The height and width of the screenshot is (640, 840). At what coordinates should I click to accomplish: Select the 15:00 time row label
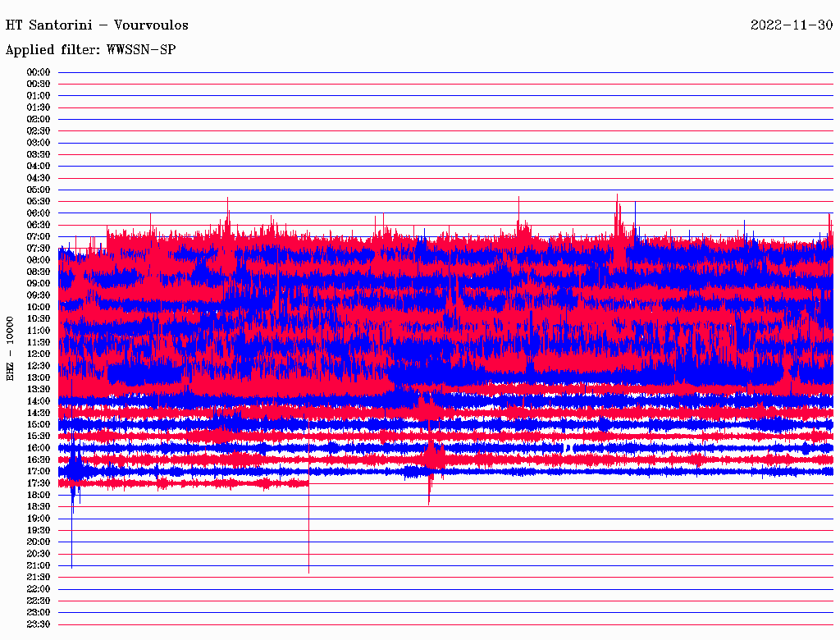pos(39,424)
